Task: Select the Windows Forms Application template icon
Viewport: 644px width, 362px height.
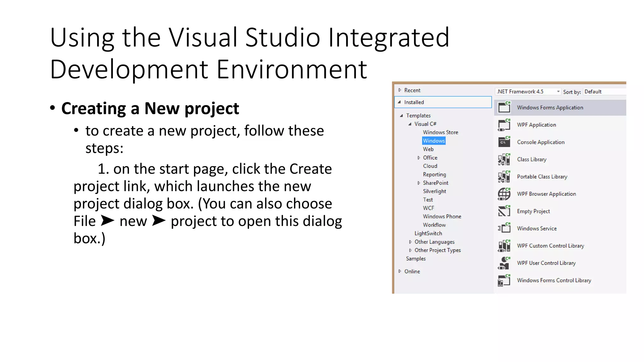Action: tap(504, 107)
